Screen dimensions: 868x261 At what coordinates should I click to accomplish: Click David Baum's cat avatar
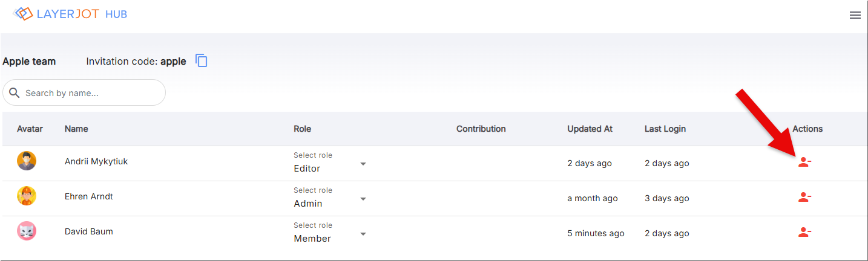tap(27, 231)
